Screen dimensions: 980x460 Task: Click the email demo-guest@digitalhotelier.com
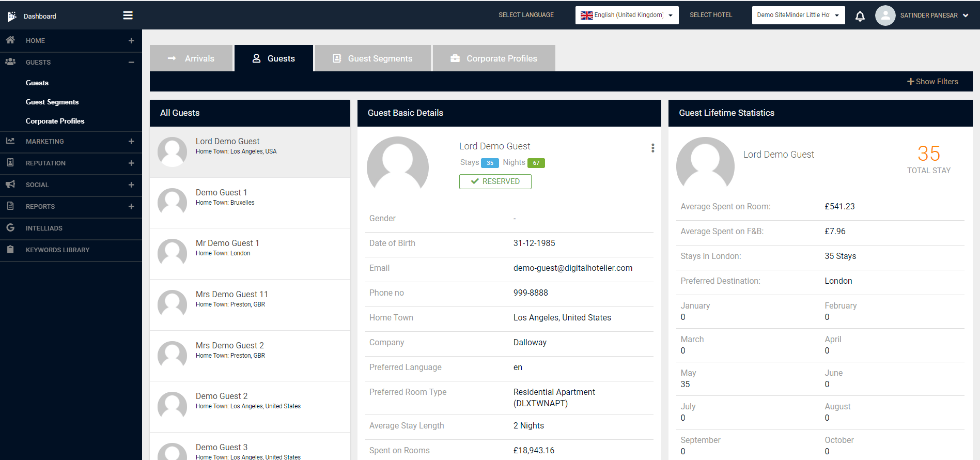click(572, 268)
